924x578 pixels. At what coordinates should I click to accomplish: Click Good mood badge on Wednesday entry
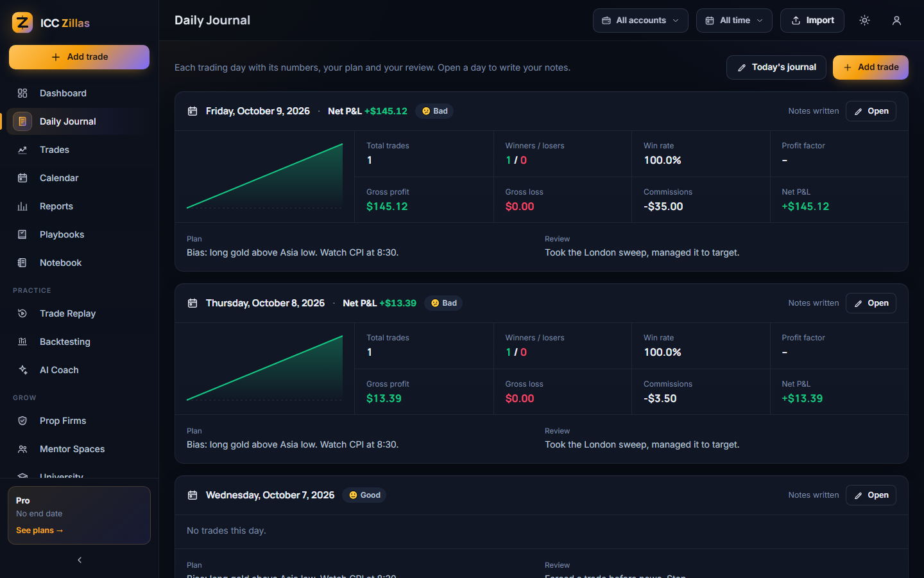364,495
